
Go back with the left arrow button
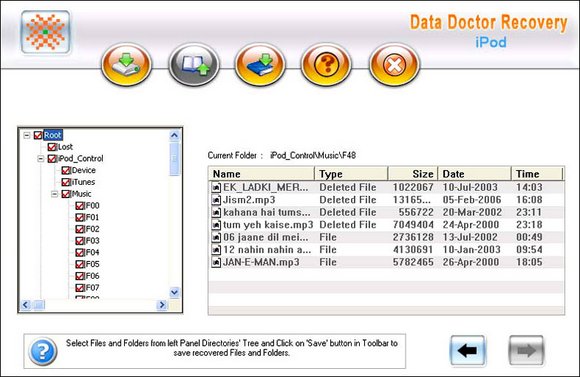[x=468, y=350]
